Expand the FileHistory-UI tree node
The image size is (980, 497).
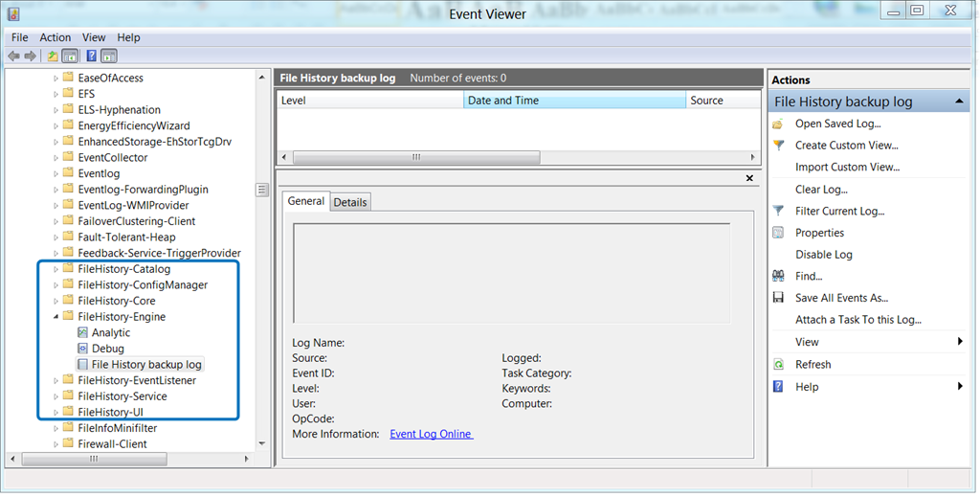coord(56,412)
